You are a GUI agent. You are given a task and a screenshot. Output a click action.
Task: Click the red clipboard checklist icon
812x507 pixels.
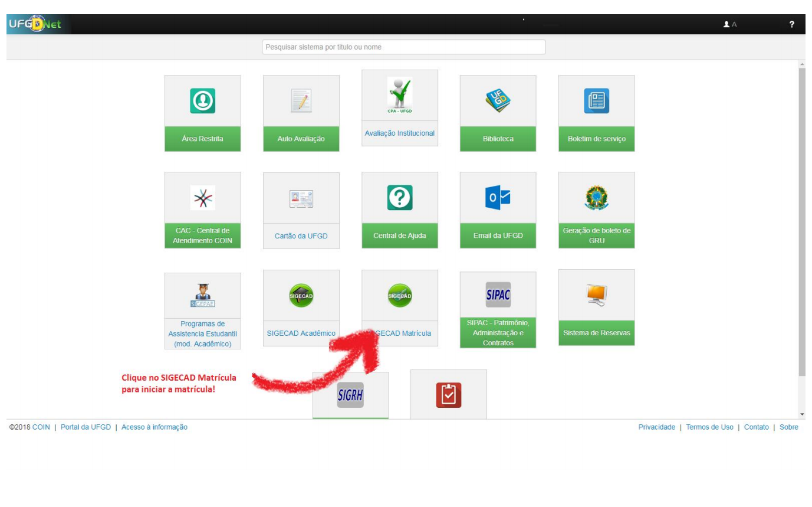tap(448, 395)
